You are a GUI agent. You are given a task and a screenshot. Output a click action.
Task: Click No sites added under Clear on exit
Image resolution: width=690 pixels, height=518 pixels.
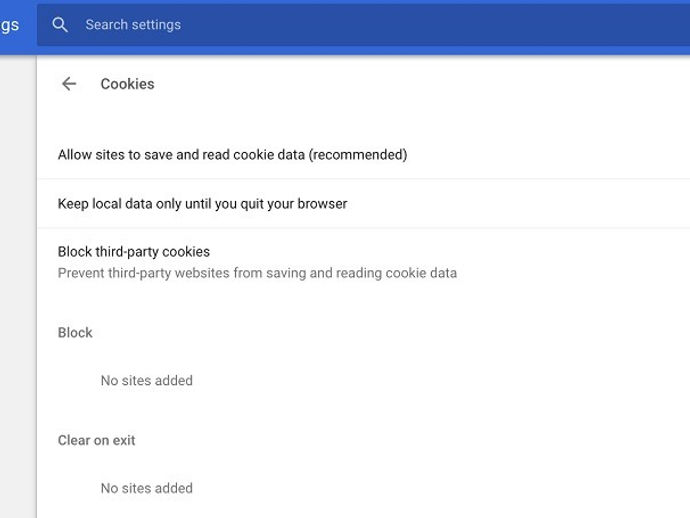coord(147,488)
